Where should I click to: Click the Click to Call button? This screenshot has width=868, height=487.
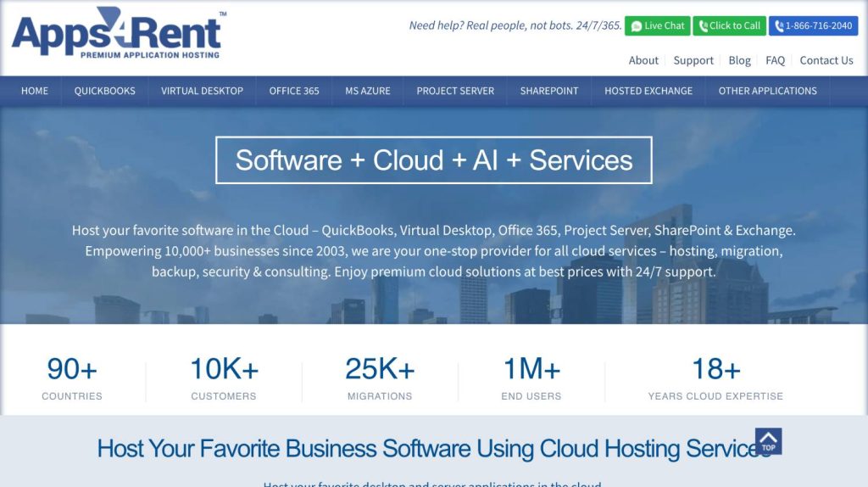(729, 26)
